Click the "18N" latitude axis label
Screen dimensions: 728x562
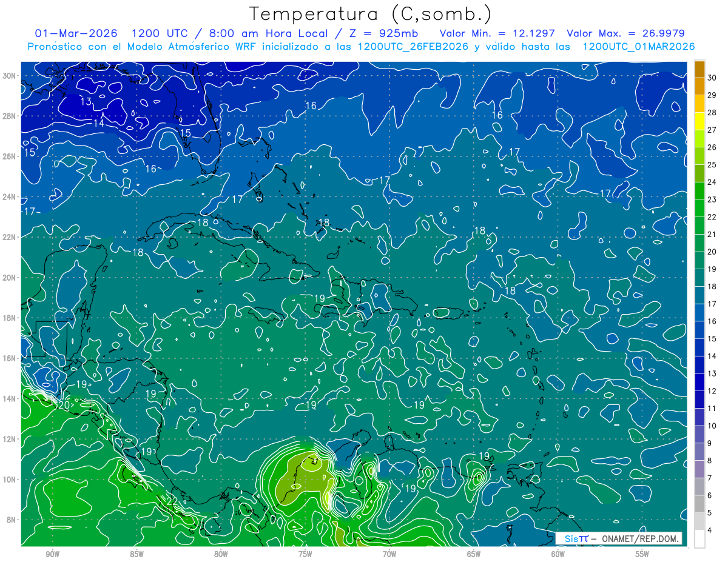(x=8, y=318)
